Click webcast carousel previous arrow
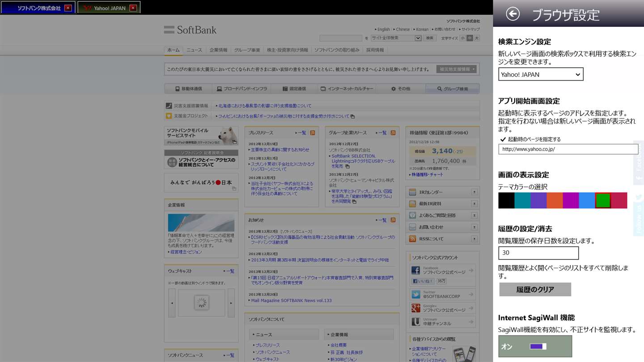The width and height of the screenshot is (644, 362). (172, 303)
